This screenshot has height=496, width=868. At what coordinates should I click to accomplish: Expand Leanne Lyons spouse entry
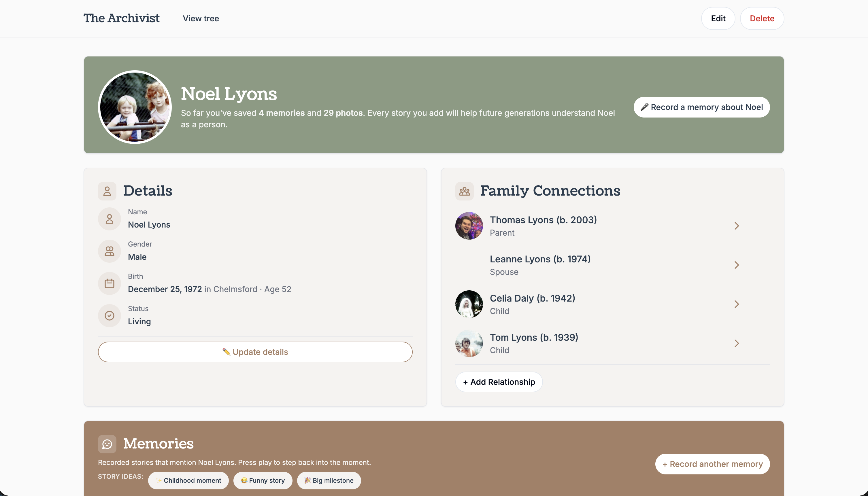click(x=737, y=265)
